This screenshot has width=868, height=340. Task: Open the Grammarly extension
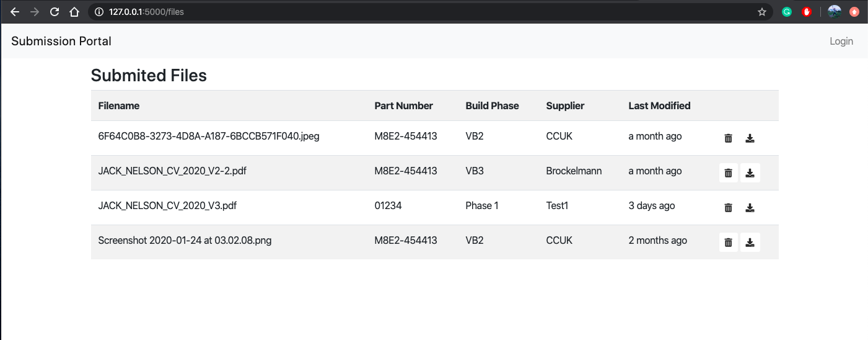coord(787,12)
